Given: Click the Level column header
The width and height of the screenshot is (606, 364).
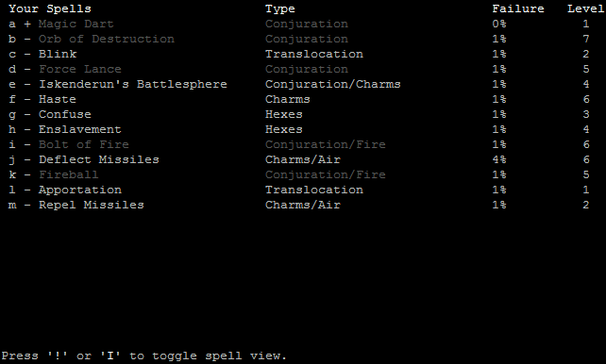Looking at the screenshot, I should click(585, 8).
